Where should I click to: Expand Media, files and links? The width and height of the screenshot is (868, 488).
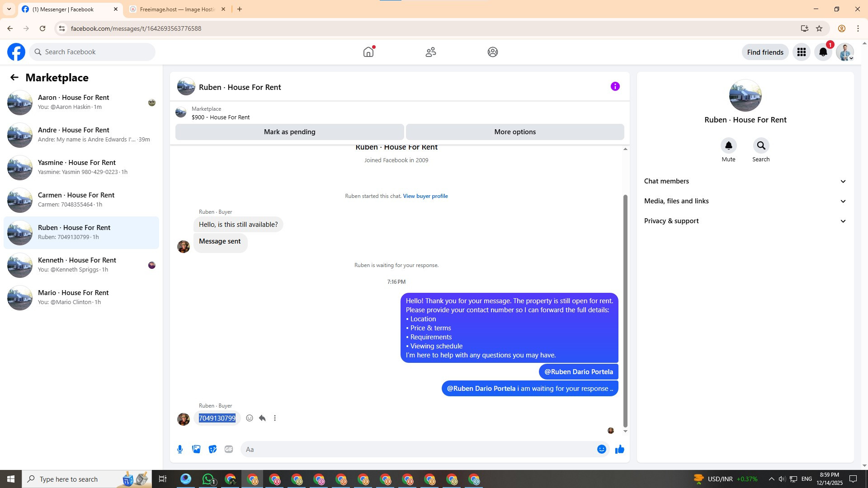click(x=745, y=201)
